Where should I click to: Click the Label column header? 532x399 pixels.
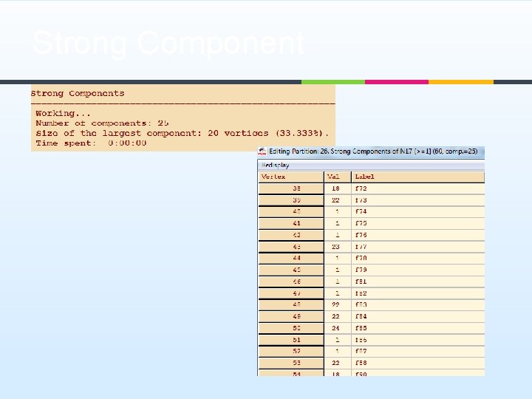418,177
